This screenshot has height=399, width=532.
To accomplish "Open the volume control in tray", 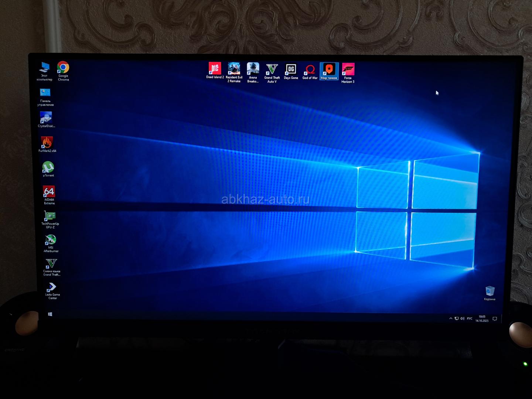I will click(463, 318).
